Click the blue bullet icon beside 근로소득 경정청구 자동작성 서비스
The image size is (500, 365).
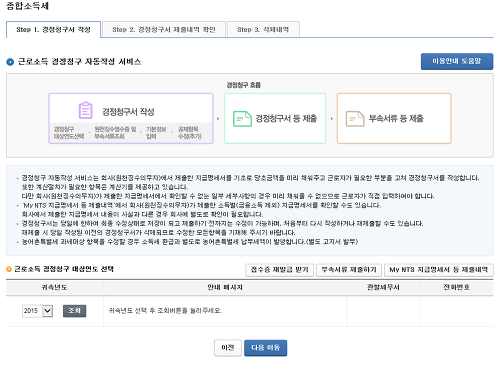pos(10,62)
